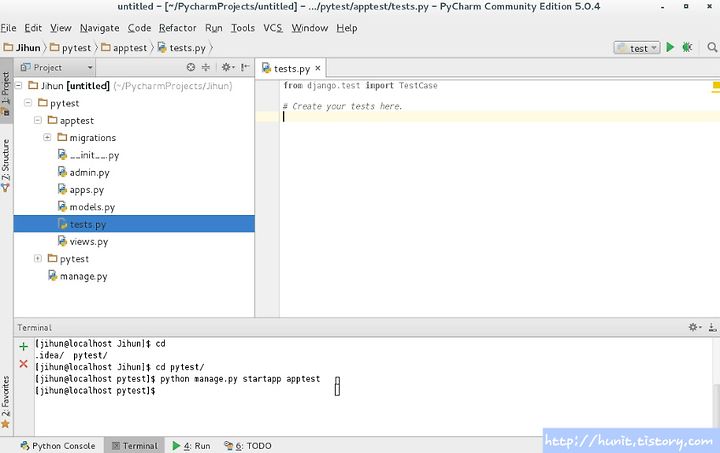Click the yellow inspection indicator in editor
The height and width of the screenshot is (453, 720).
click(x=716, y=85)
